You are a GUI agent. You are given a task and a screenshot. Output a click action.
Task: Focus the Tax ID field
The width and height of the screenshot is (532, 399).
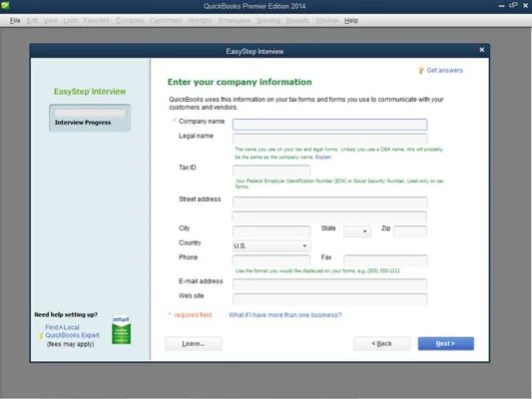(271, 171)
